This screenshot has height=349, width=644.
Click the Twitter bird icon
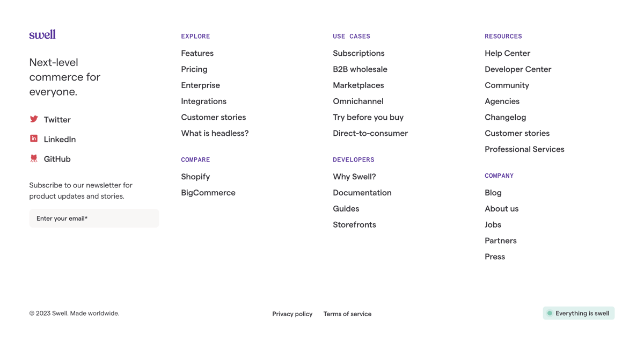click(x=34, y=119)
